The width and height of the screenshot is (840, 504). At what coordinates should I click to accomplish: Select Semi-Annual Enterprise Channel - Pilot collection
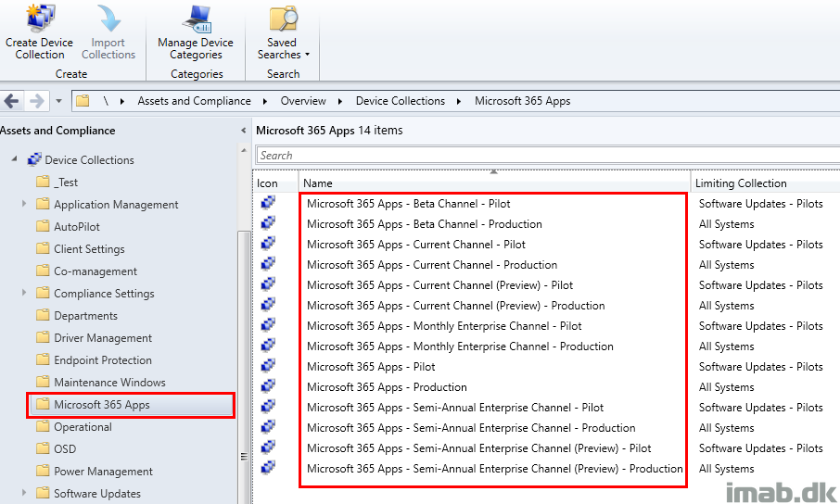[455, 408]
